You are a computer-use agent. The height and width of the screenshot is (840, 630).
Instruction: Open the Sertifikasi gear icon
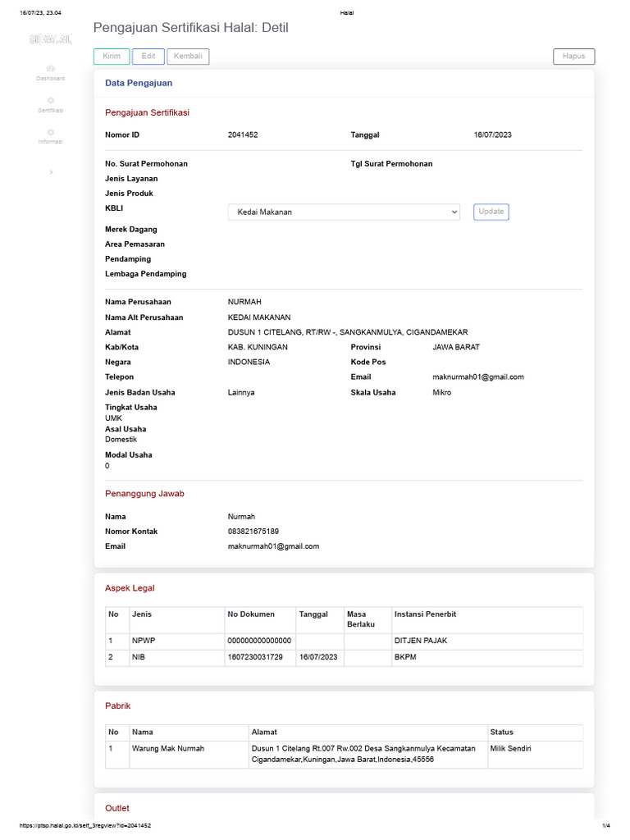[x=50, y=100]
